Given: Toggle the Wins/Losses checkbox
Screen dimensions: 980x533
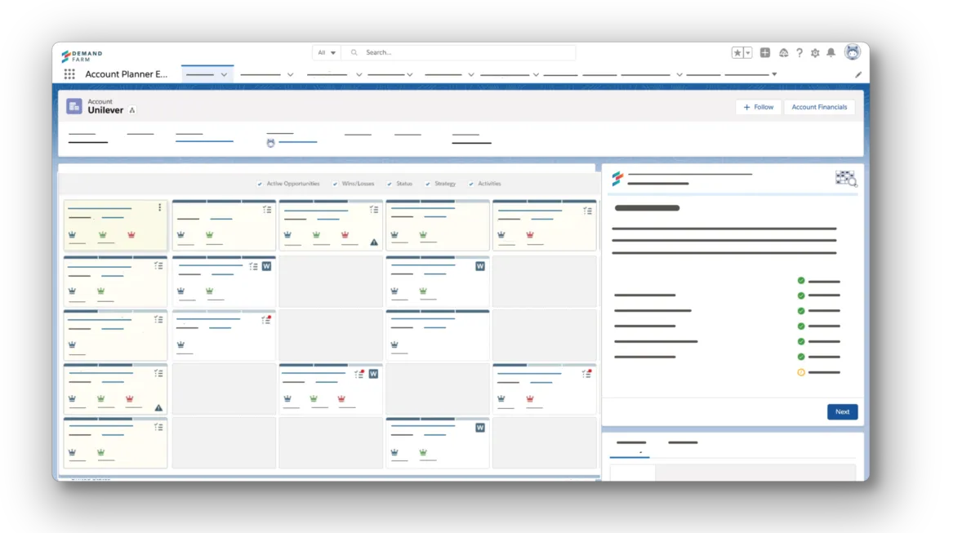Looking at the screenshot, I should [x=335, y=184].
